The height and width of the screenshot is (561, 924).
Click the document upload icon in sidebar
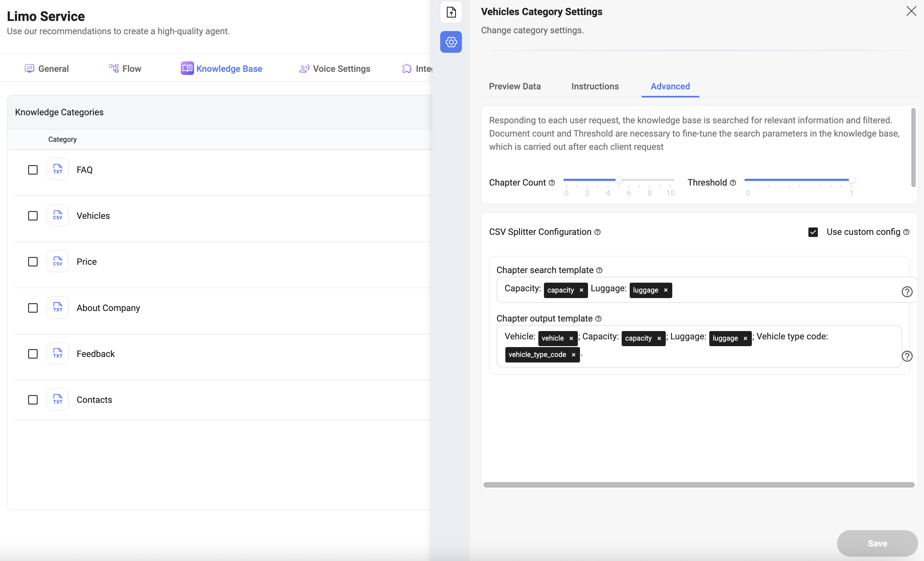(451, 12)
